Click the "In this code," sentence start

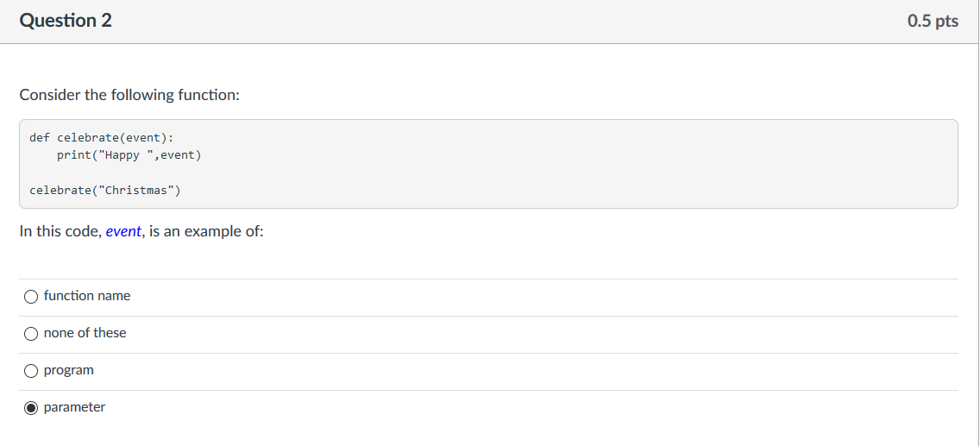point(60,232)
